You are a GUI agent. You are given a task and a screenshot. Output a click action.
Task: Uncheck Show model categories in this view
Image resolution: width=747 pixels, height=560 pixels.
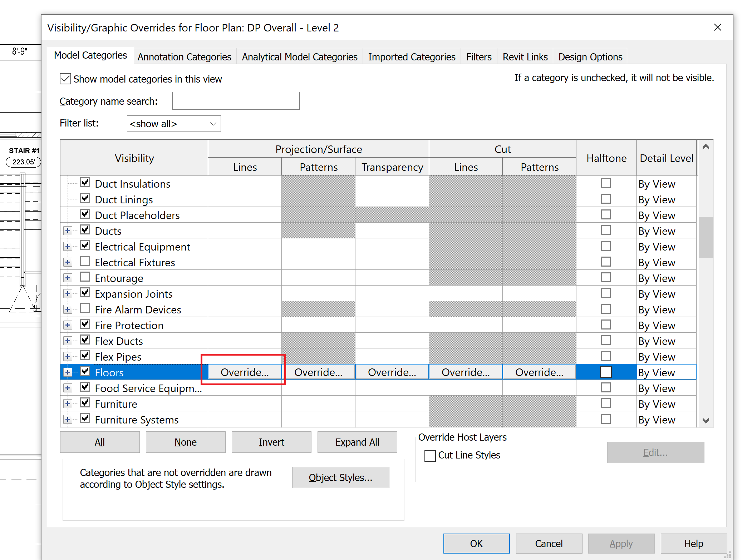(65, 79)
